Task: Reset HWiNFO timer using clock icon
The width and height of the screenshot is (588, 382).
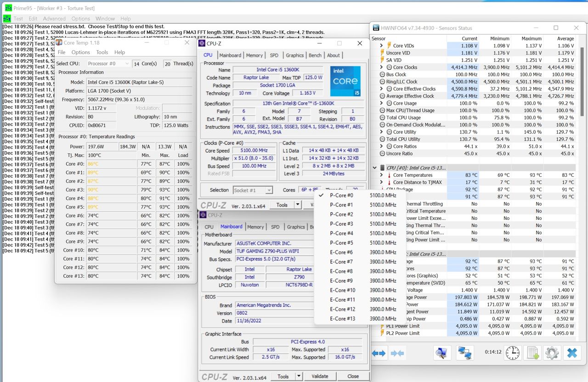Action: (x=513, y=353)
